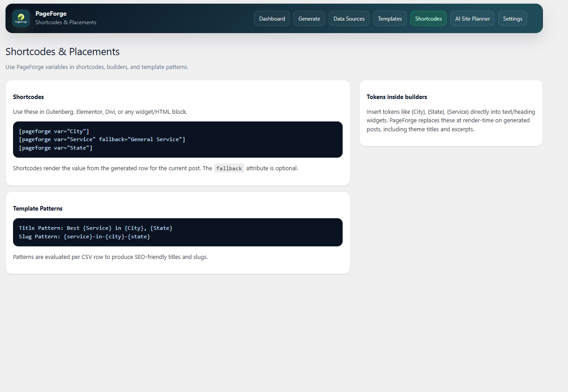Click the Shortcodes & Placements page title
Viewport: 568px width, 392px height.
click(x=62, y=52)
